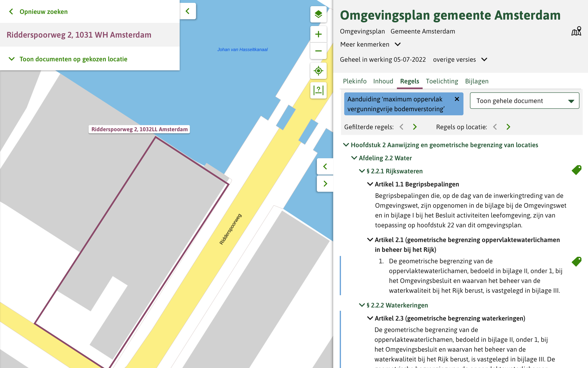This screenshot has width=588, height=368.
Task: Click the right arrow on document panel edge
Action: pos(325,184)
